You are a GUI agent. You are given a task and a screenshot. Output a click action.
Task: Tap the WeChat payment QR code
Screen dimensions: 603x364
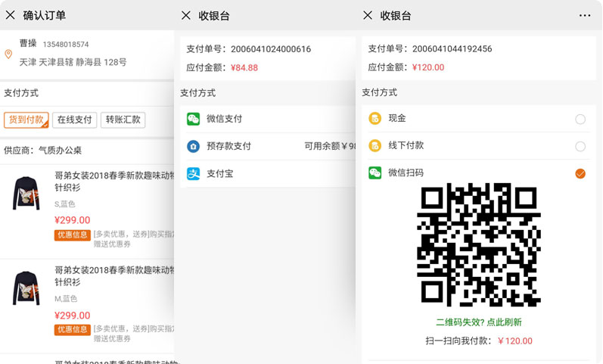click(479, 244)
